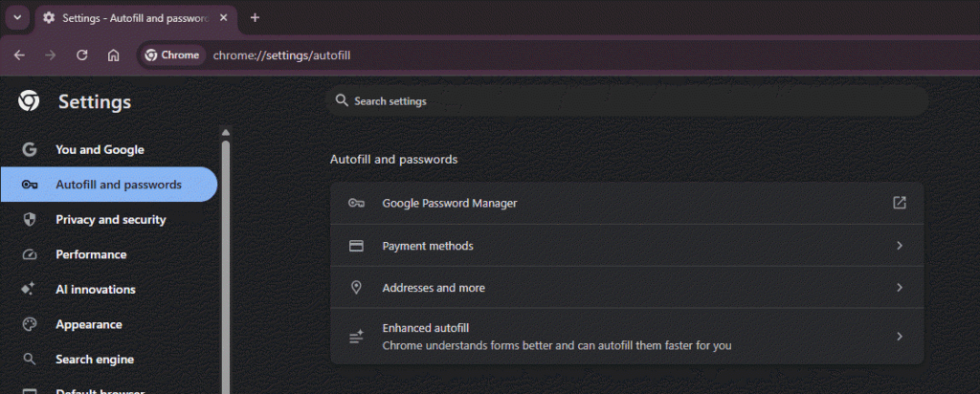Close the Settings tab
This screenshot has height=394, width=980.
[224, 18]
